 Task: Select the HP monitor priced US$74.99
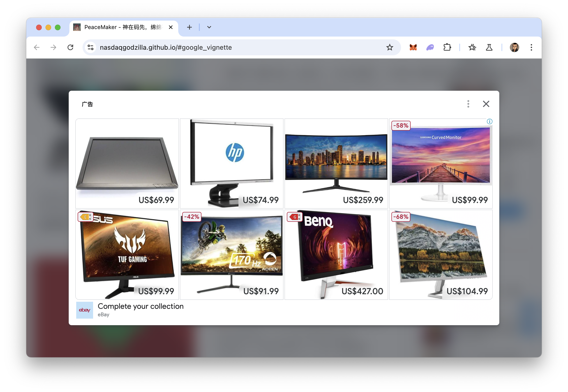pos(231,164)
